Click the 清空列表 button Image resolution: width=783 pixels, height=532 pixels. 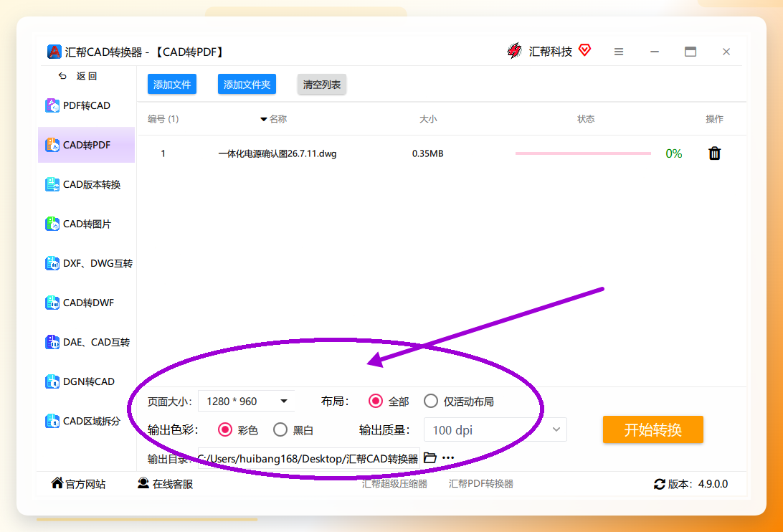(321, 85)
